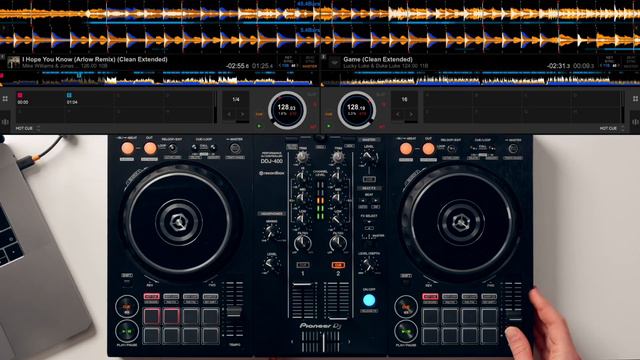This screenshot has height=360, width=640.
Task: Trigger hot cue B at 01:04 on deck 1
Action: click(89, 100)
